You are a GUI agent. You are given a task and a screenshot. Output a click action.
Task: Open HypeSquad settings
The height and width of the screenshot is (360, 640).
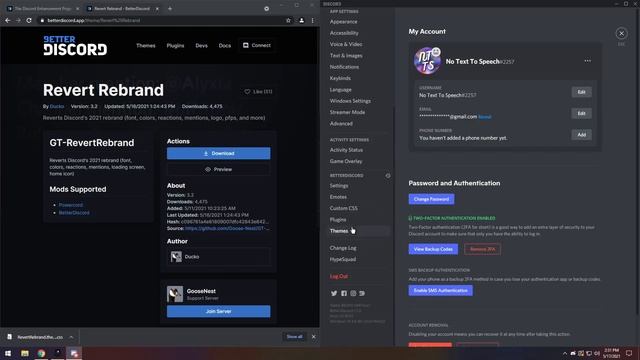(x=342, y=259)
